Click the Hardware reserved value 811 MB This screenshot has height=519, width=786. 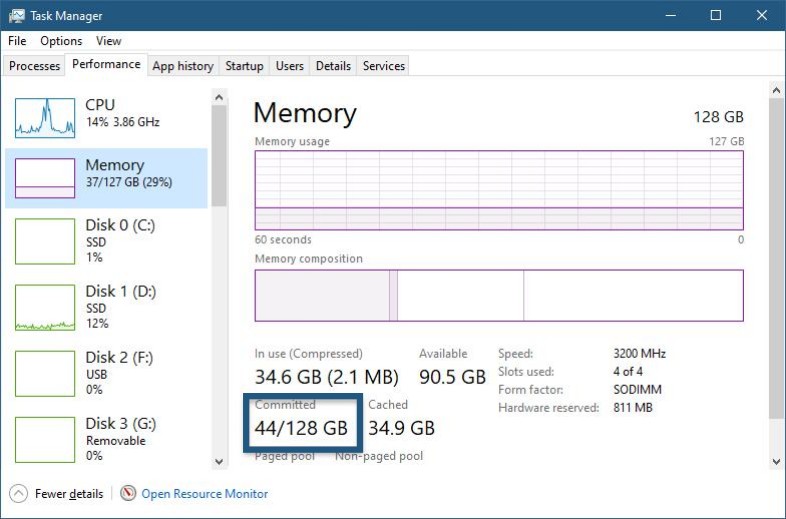tap(633, 408)
